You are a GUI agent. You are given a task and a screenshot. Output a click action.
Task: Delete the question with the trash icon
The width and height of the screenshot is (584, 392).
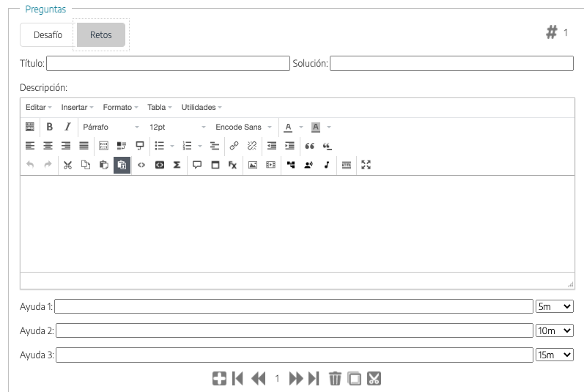(335, 379)
